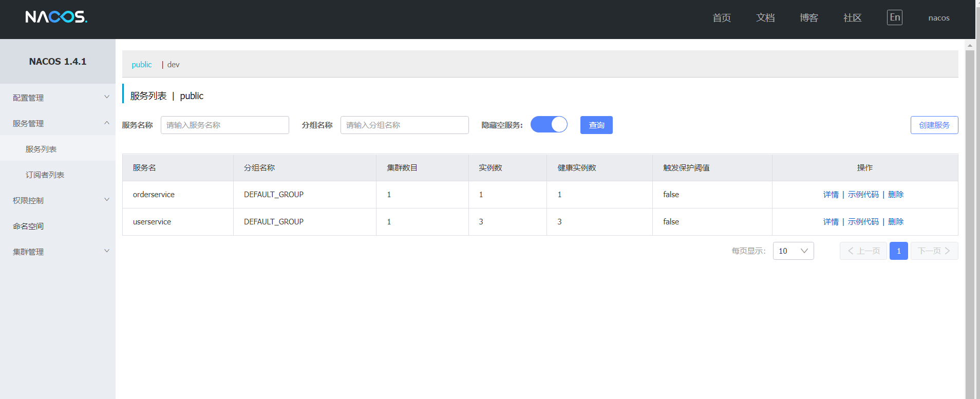The image size is (980, 399).
Task: Click the 创建服务 button
Action: (934, 125)
